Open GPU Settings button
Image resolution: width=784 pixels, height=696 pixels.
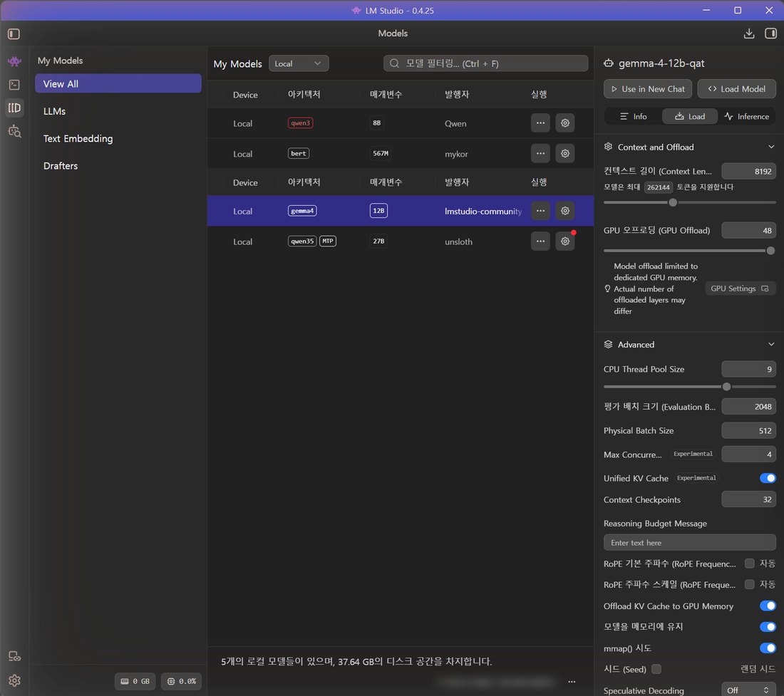click(x=740, y=289)
